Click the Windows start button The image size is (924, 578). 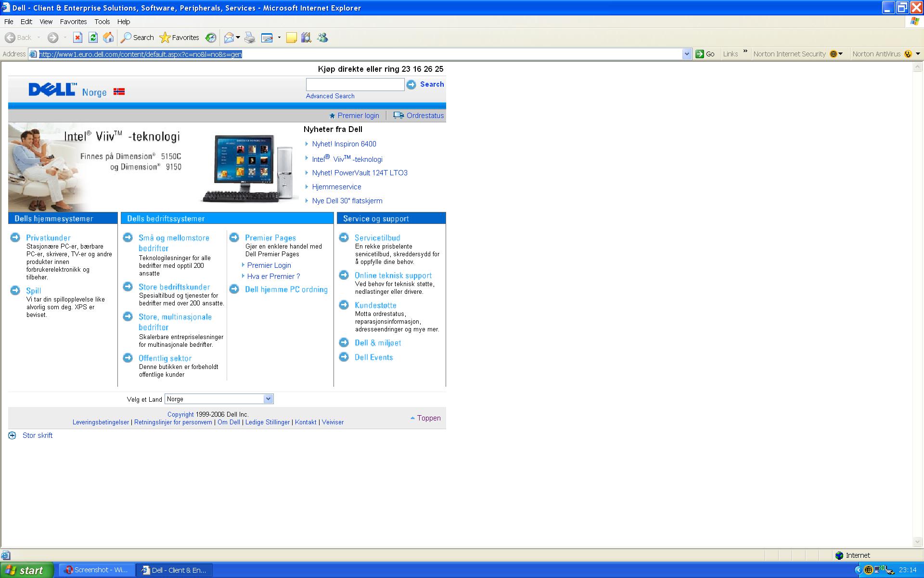pos(27,570)
